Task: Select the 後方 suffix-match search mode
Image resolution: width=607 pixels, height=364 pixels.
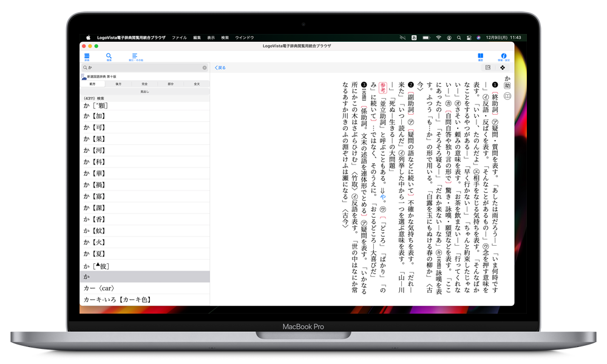Action: 118,84
